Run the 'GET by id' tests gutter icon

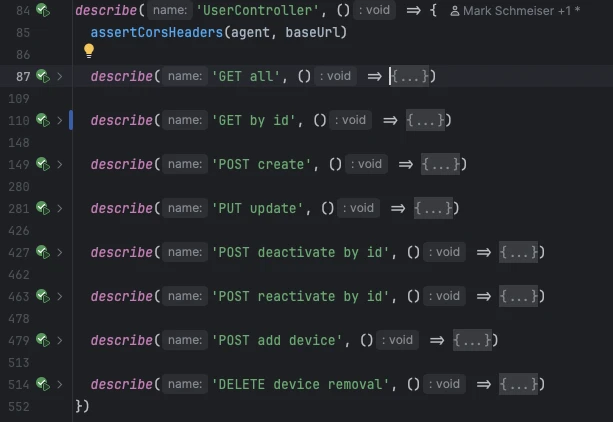43,120
